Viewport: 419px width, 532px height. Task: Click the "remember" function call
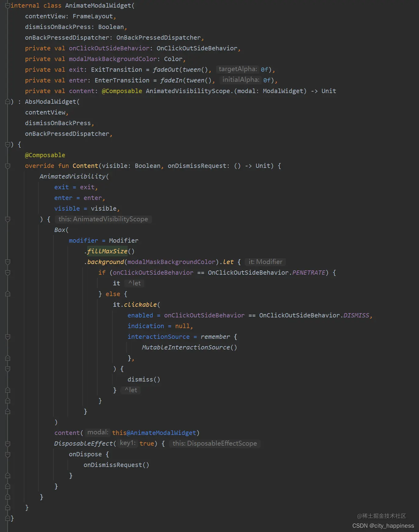pos(215,337)
